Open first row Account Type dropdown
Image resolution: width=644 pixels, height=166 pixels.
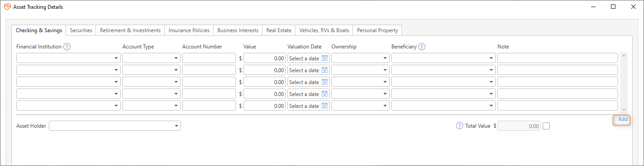[151, 58]
